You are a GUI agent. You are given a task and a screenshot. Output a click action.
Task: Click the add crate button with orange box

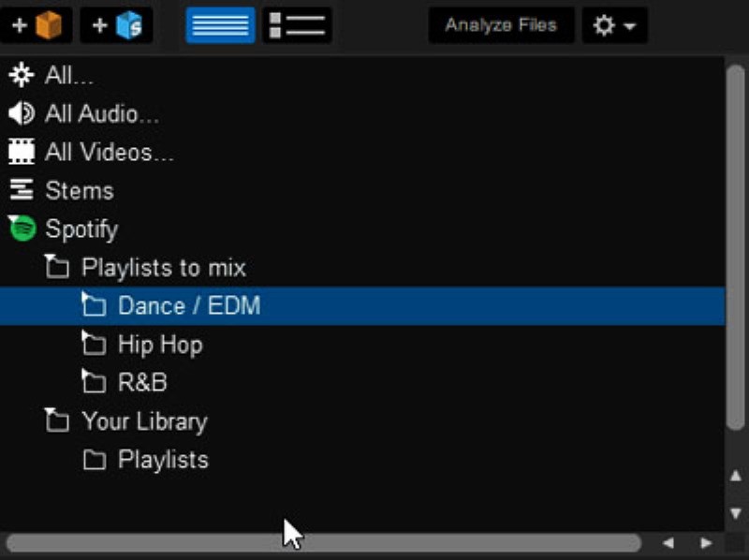click(x=37, y=25)
